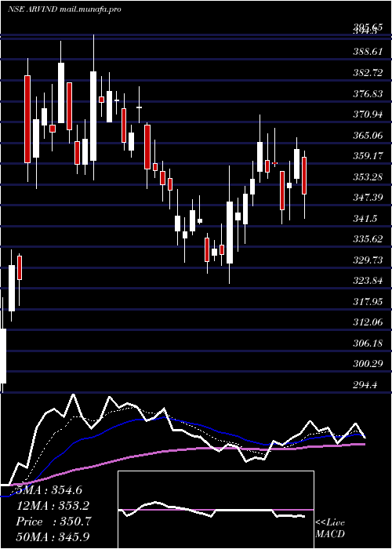Click the 365.06 price axis label
The height and width of the screenshot is (549, 392).
[x=368, y=135]
